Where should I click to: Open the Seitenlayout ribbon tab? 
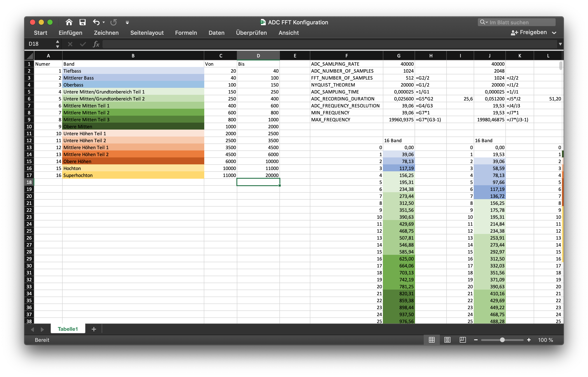147,33
